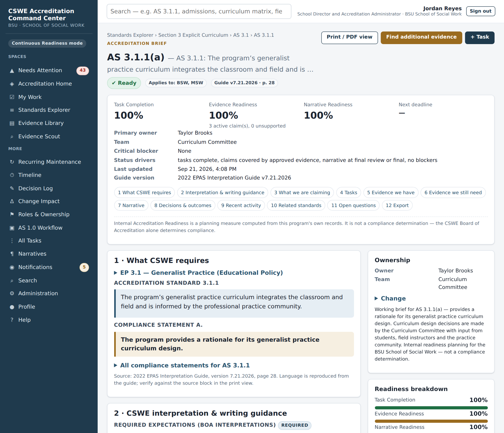Screen dimensions: 504x433
Task: Click the Roles & Ownership flag icon
Action: tap(12, 214)
